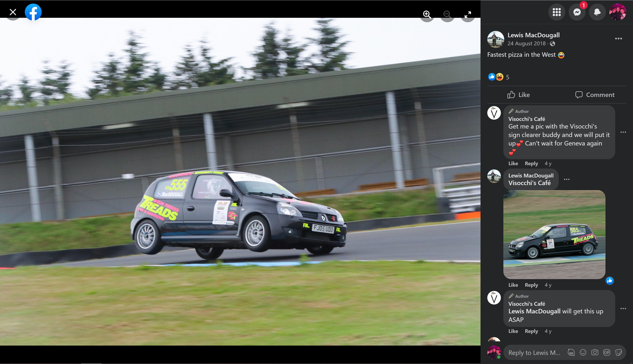Viewport: 633px width, 364px height.
Task: Open the Facebook menu grid
Action: [x=557, y=12]
